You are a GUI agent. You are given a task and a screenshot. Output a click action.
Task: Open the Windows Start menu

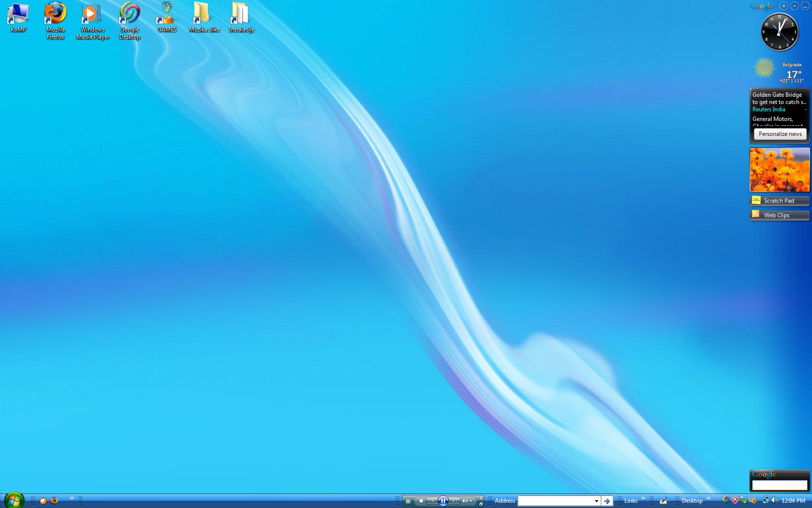pos(14,500)
